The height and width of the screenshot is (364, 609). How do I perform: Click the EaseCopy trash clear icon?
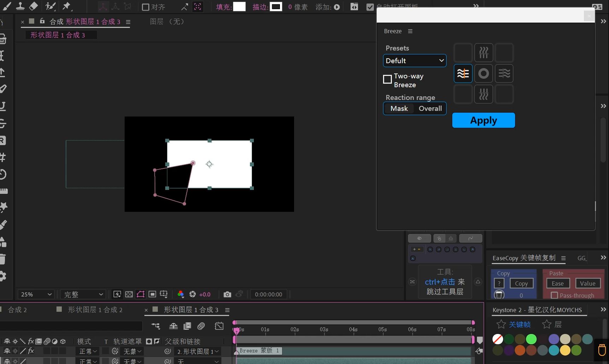pos(499,294)
